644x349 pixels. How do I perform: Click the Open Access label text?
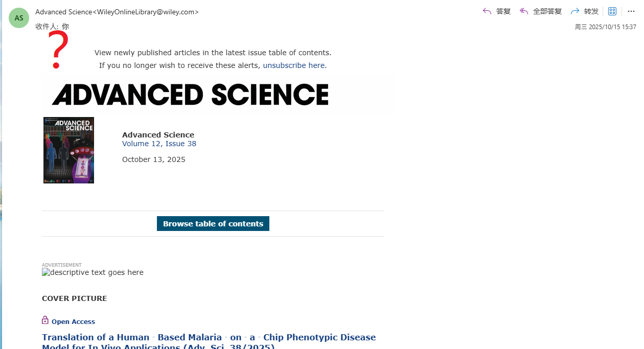click(73, 322)
